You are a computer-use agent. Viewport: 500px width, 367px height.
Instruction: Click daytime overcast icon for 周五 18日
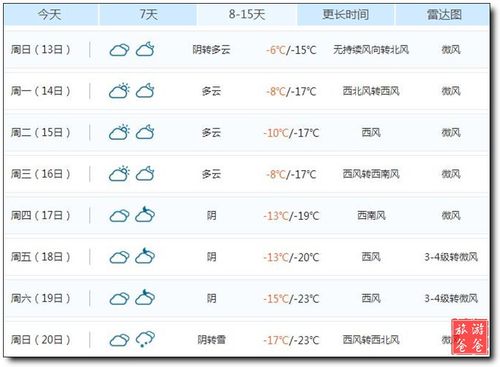tap(119, 257)
